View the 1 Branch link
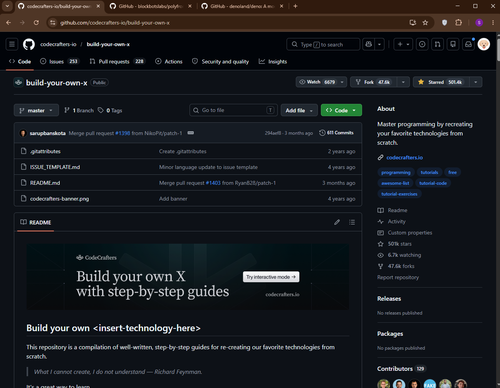This screenshot has height=388, width=500. [79, 110]
